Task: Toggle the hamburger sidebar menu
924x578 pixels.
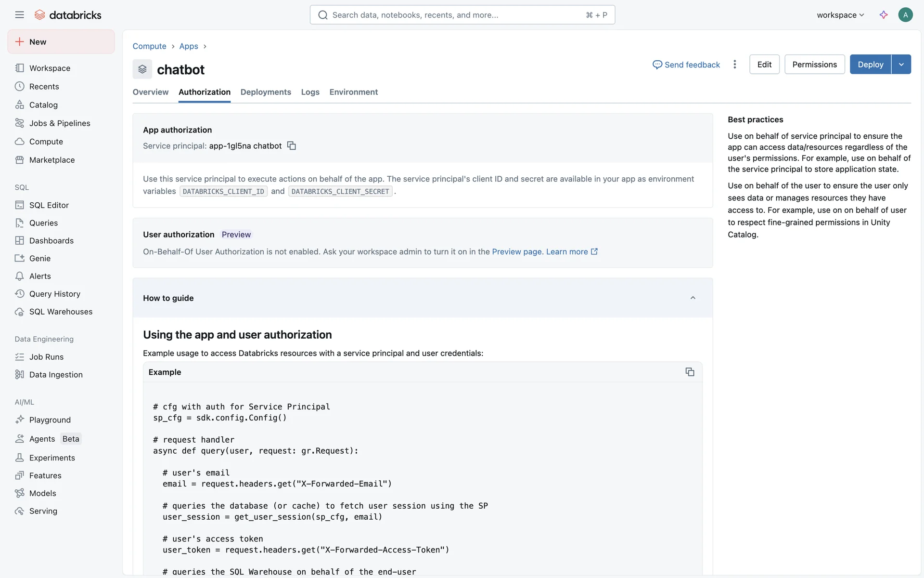Action: [x=19, y=15]
